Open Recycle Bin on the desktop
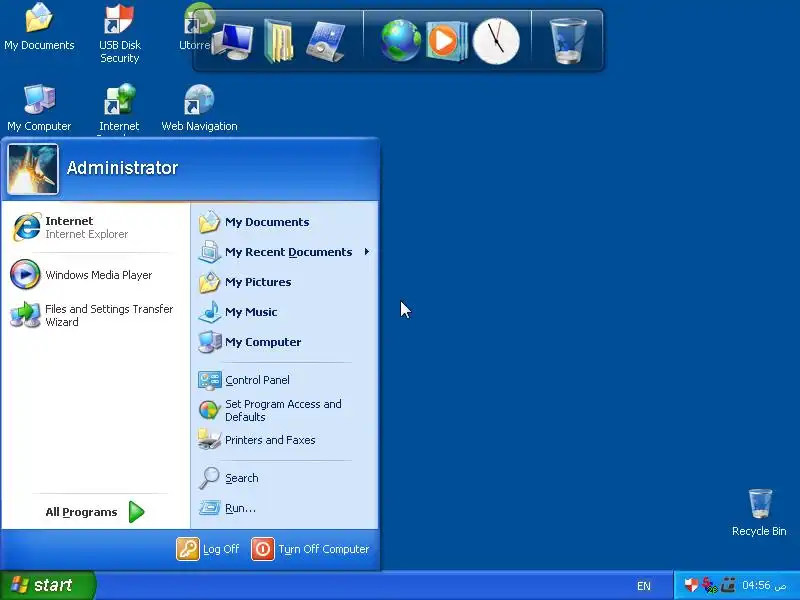 759,512
